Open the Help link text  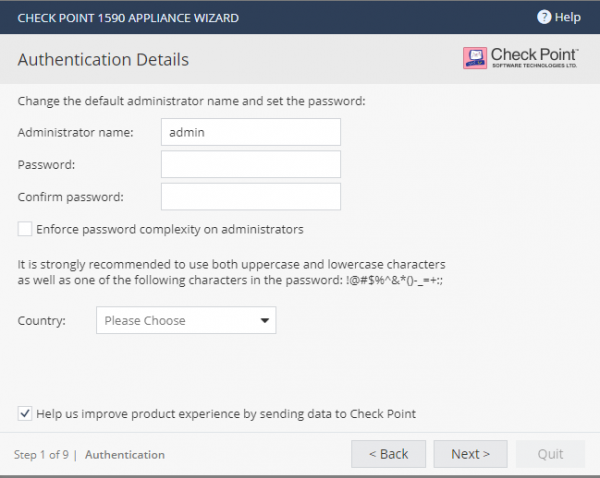pos(567,17)
